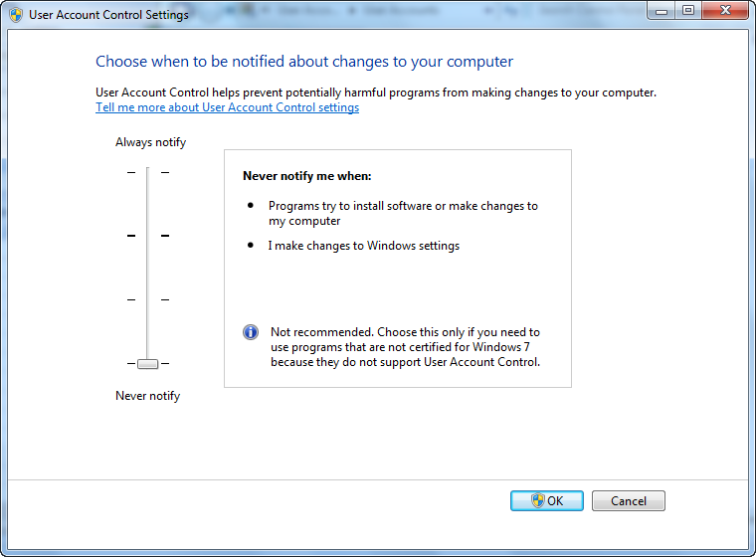
Task: Click the Cancel button
Action: coord(629,500)
